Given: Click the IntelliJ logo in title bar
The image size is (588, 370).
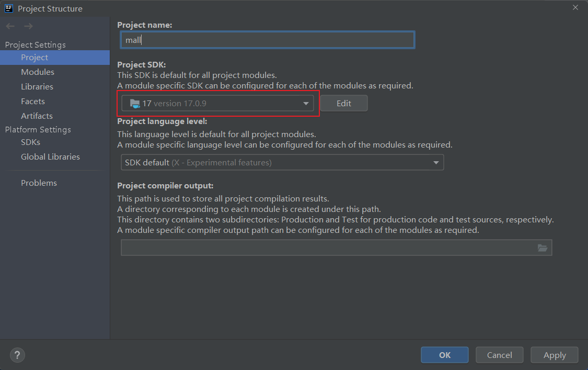Looking at the screenshot, I should click(x=9, y=8).
